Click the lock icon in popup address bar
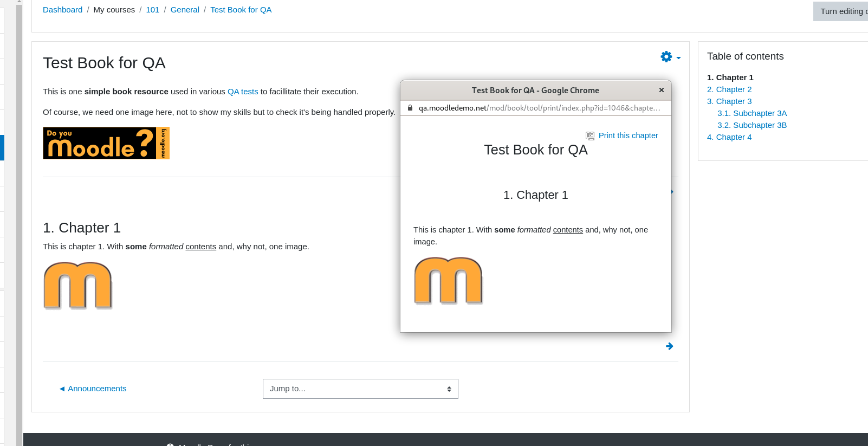The width and height of the screenshot is (868, 446). [410, 108]
